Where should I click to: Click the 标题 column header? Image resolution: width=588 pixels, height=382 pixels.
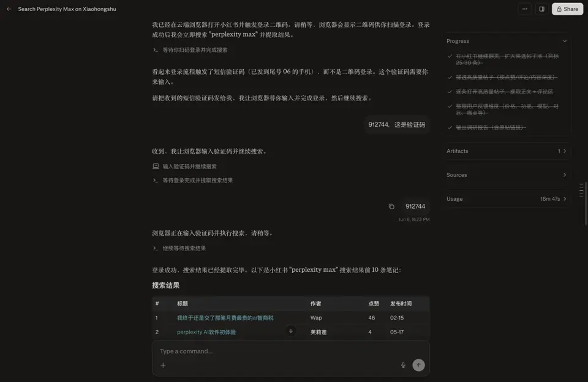183,304
